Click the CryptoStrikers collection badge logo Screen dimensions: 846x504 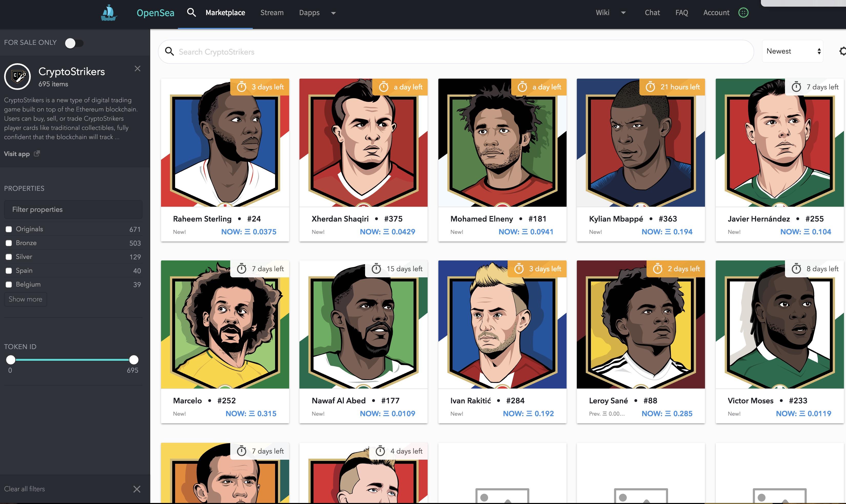tap(17, 76)
